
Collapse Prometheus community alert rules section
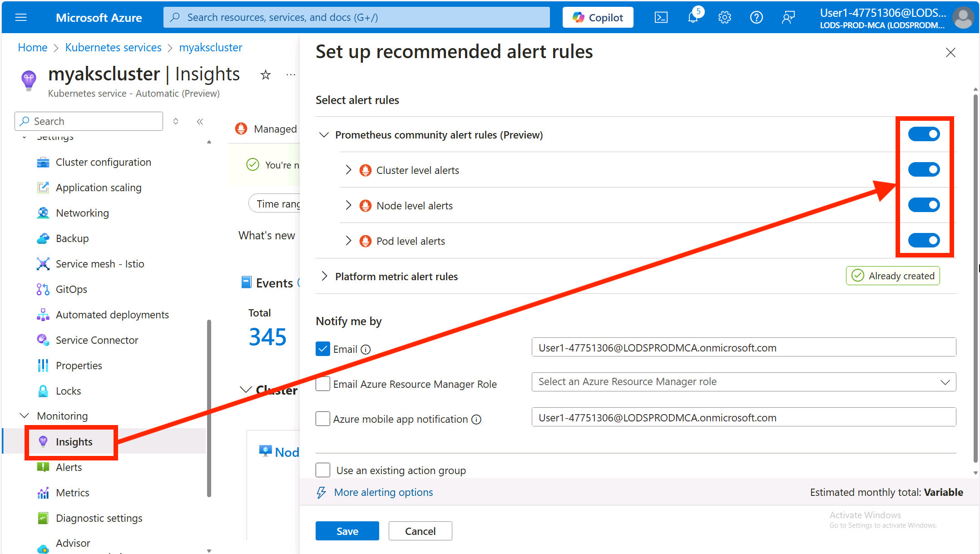[x=324, y=135]
